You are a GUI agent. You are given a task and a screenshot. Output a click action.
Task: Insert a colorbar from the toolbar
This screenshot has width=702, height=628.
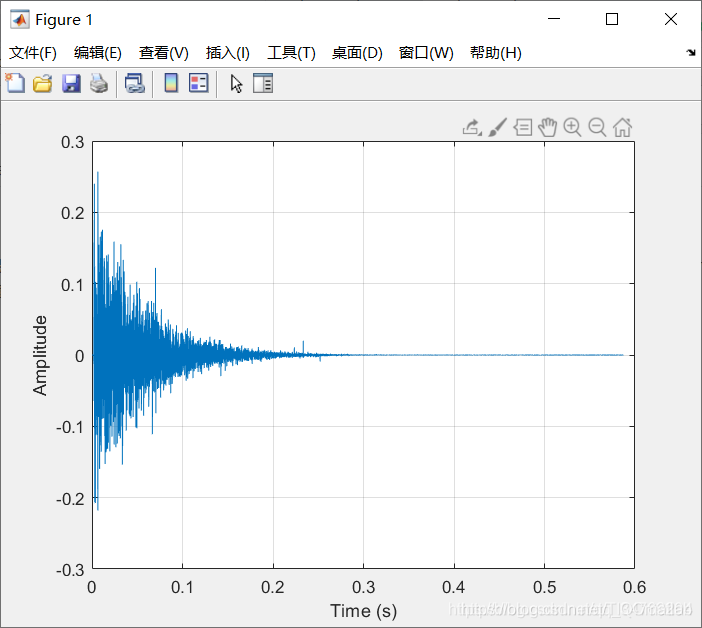[171, 83]
